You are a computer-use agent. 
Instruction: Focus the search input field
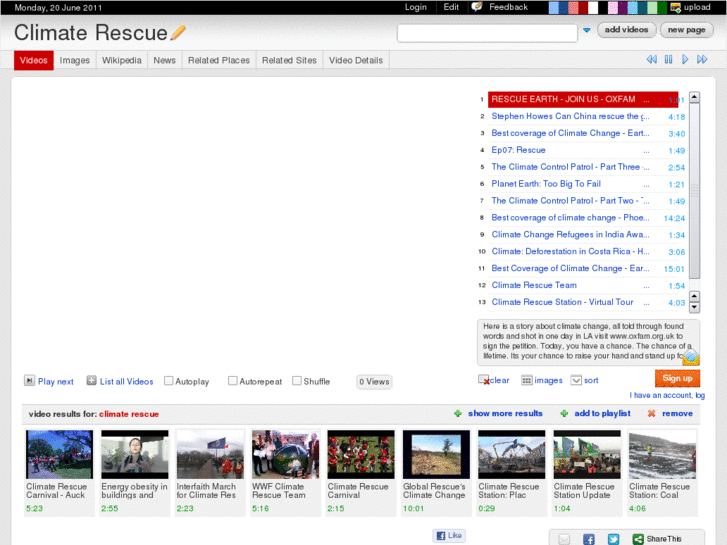(487, 33)
